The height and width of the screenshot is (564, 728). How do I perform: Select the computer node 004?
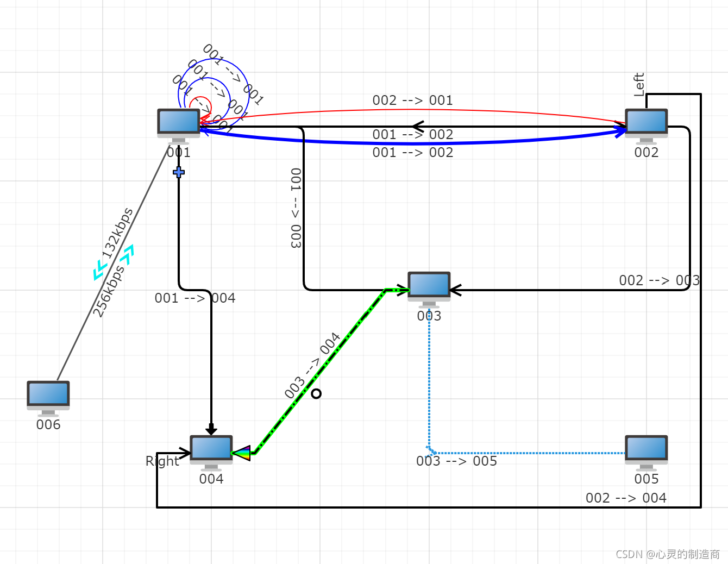click(211, 453)
